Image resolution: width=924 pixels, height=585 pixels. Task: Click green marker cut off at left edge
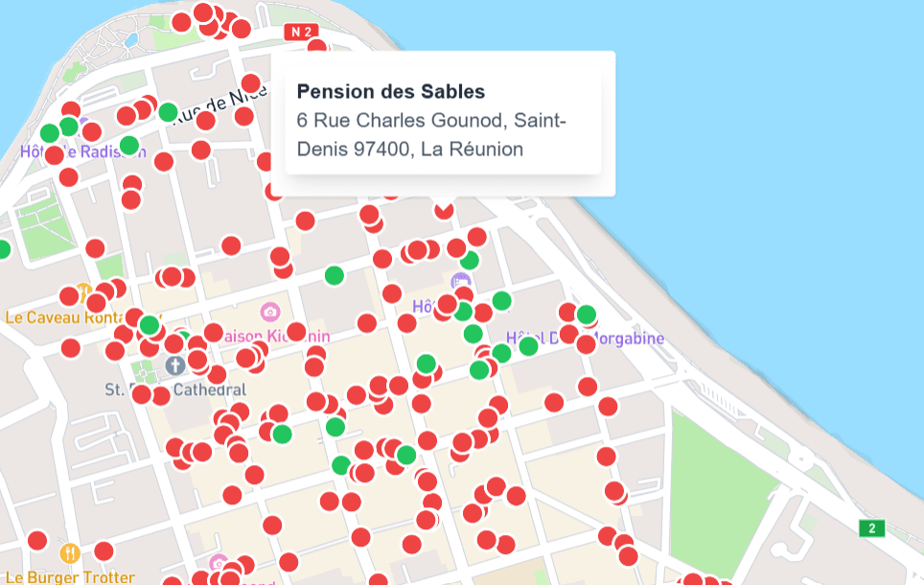click(x=3, y=249)
